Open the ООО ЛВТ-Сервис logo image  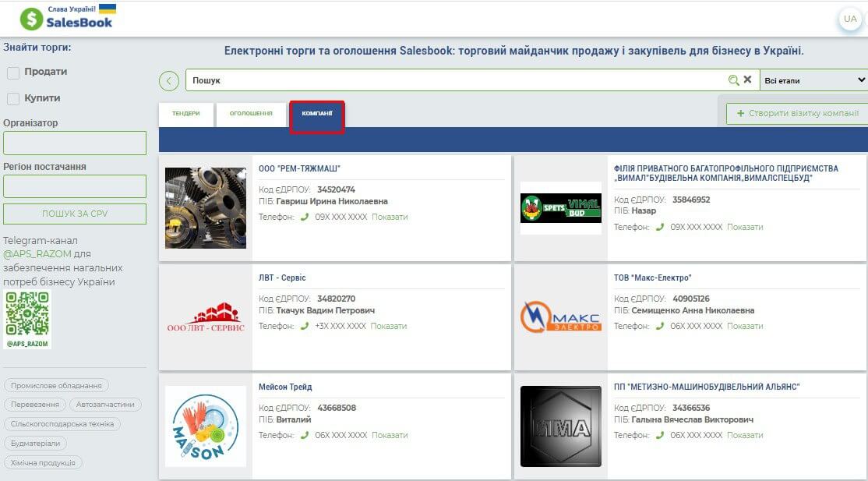(x=206, y=317)
